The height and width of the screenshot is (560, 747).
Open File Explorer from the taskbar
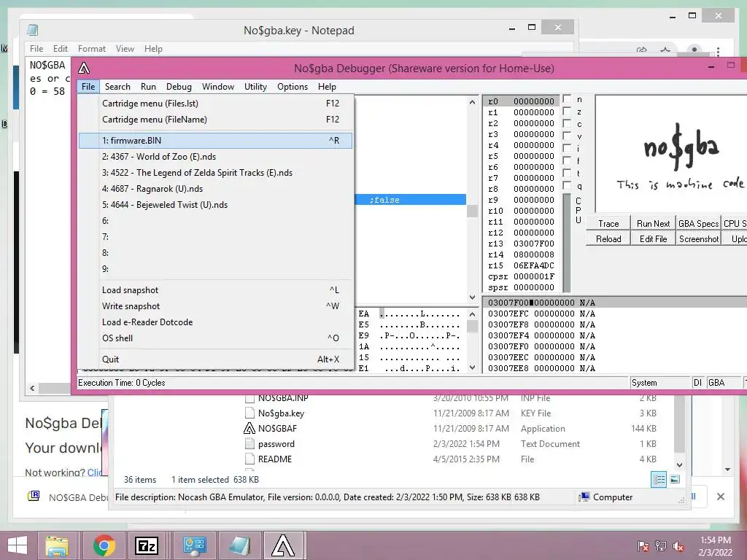57,545
